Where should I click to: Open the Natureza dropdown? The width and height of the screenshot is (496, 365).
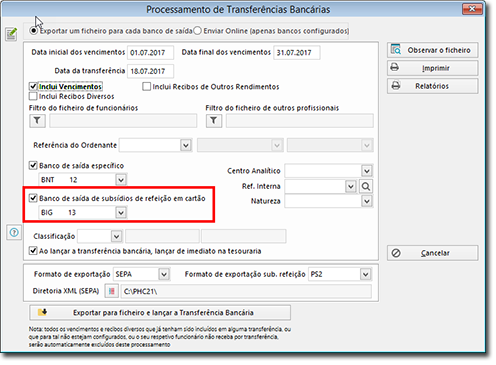tap(367, 201)
